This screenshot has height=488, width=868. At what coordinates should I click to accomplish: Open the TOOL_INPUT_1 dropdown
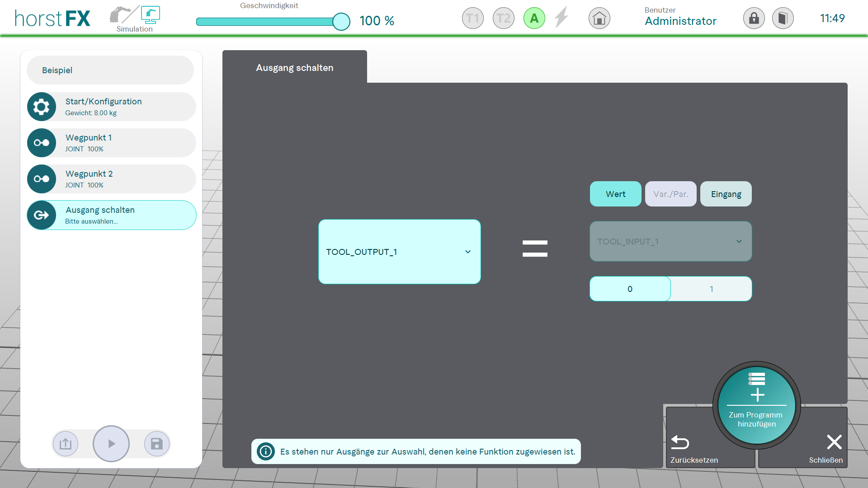pos(670,242)
